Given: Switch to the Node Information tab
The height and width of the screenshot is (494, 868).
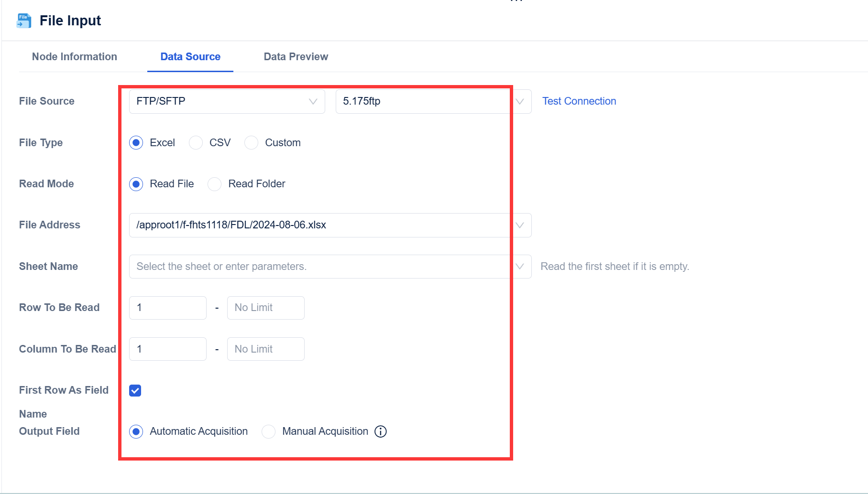Looking at the screenshot, I should coord(75,57).
